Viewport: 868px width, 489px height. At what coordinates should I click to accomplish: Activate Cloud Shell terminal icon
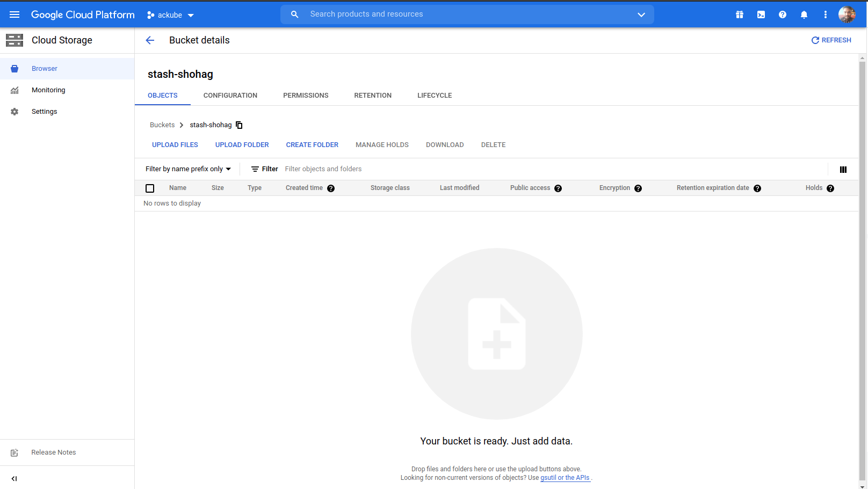761,14
